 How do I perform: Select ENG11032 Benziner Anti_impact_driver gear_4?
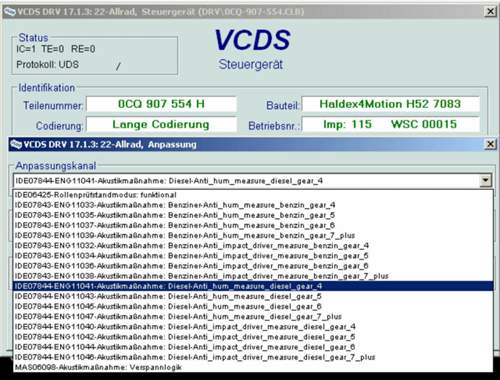(253, 245)
